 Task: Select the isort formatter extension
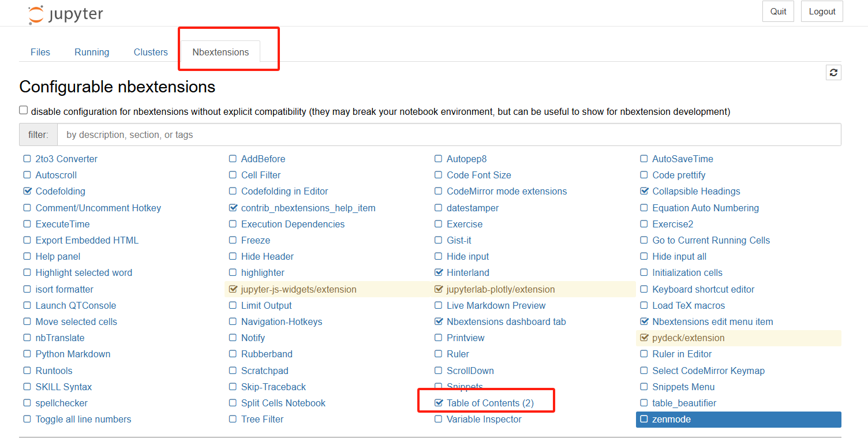65,289
